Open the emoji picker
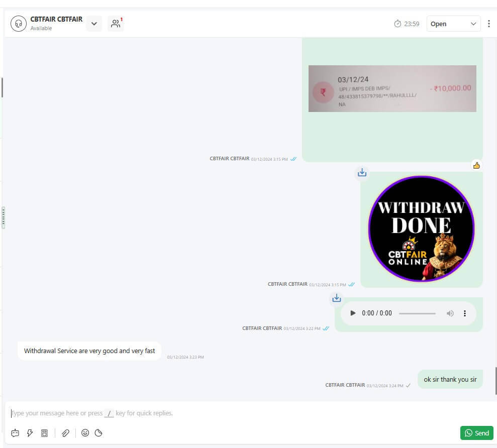The height and width of the screenshot is (448, 497). [85, 433]
